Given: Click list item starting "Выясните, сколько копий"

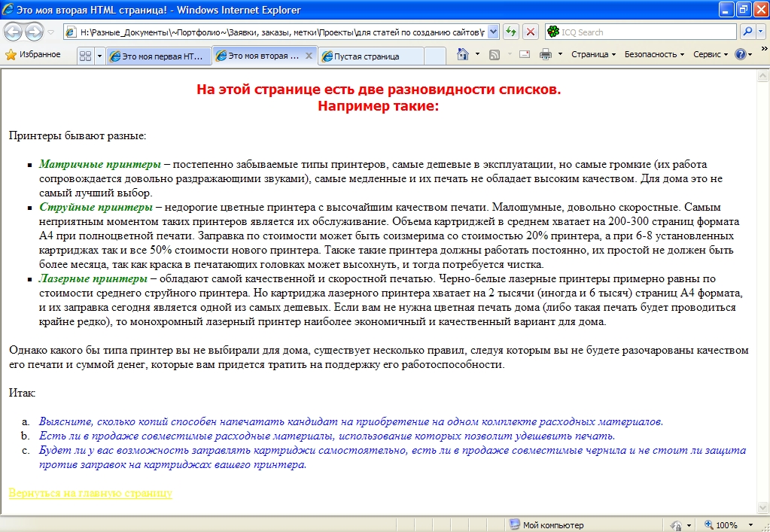Looking at the screenshot, I should pos(351,421).
